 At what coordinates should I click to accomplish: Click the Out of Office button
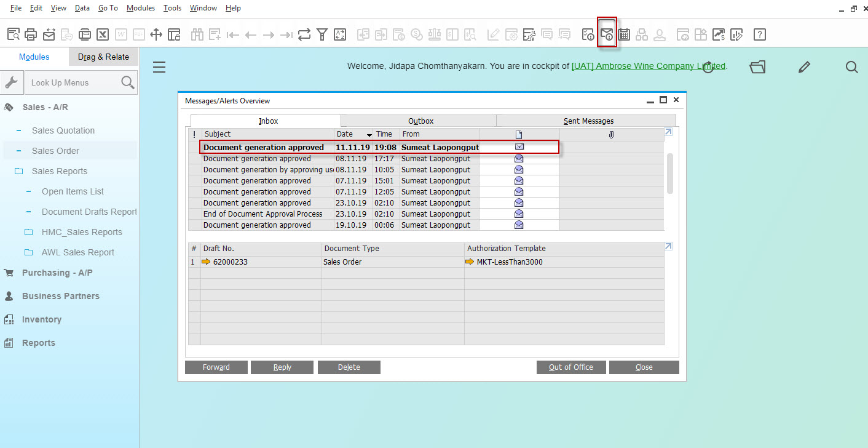point(571,367)
